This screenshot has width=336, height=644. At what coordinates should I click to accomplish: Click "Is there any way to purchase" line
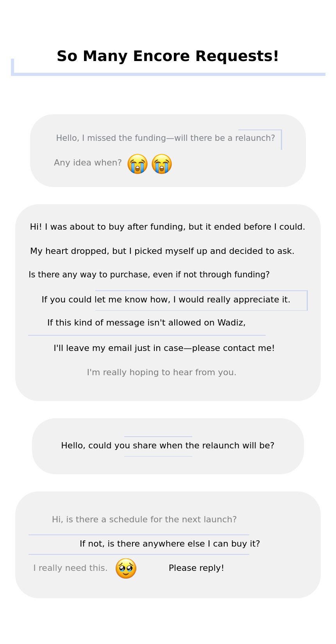click(x=149, y=275)
